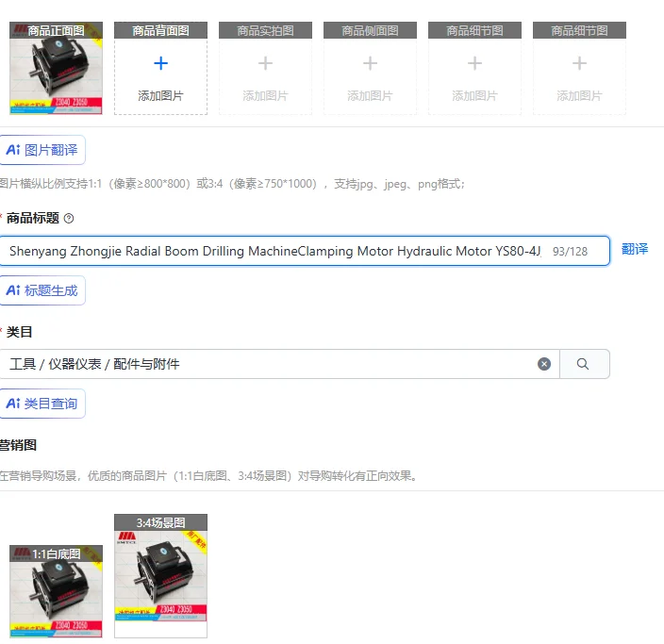Select the 1:1白底图 marketing thumbnail

coord(56,591)
